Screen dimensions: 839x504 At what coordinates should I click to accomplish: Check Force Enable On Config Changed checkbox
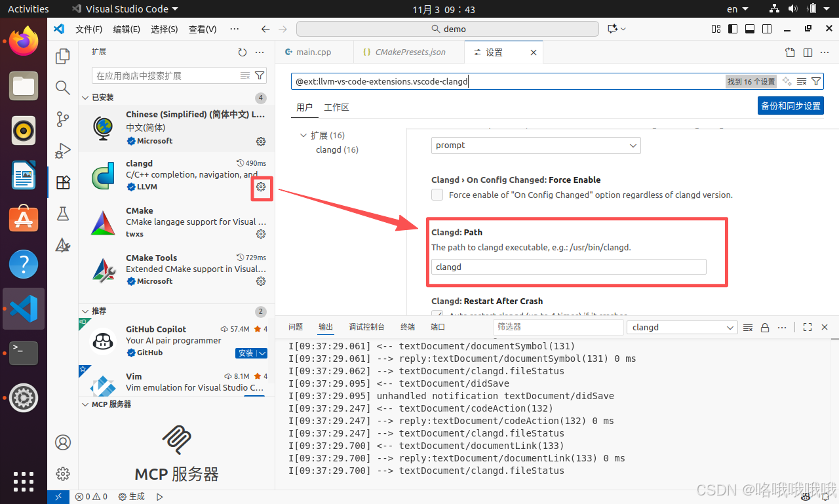pyautogui.click(x=437, y=195)
